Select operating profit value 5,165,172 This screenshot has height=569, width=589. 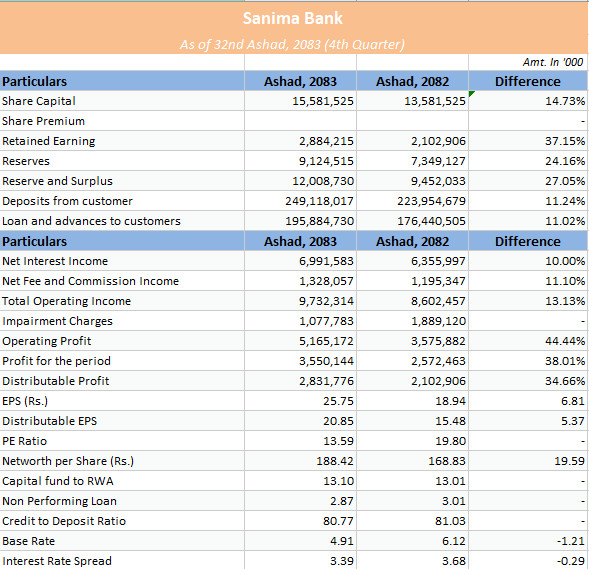326,341
